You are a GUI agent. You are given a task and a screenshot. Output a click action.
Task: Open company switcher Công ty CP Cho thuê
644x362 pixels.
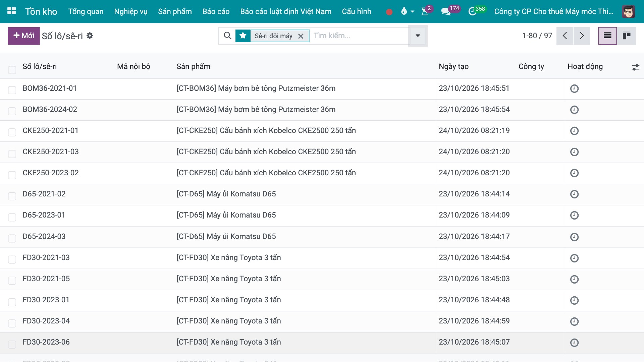coord(553,11)
